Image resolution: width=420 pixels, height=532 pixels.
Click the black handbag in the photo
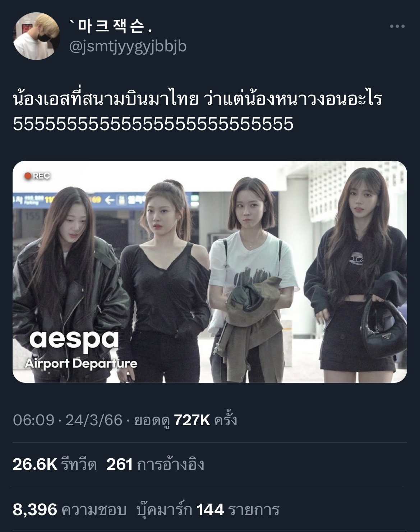(x=383, y=328)
